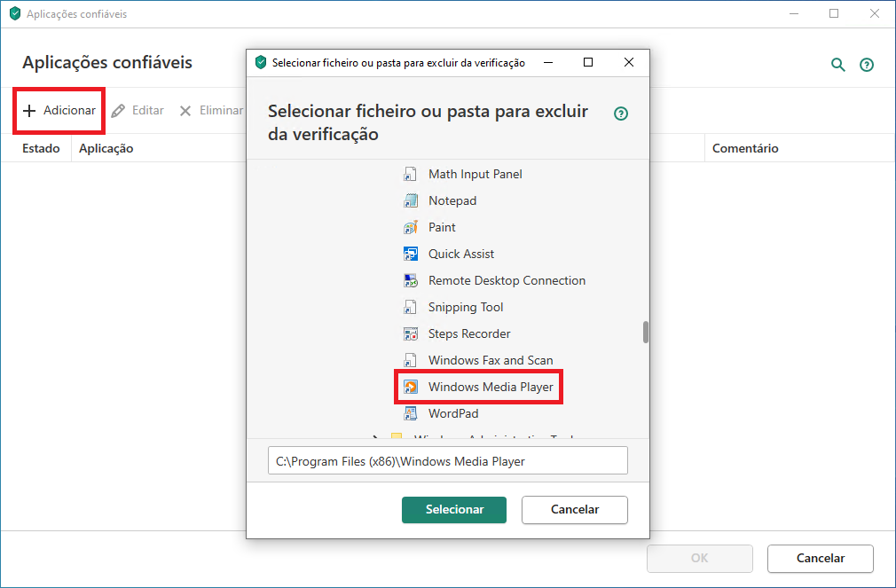Pick the Remote Desktop Connection icon
896x588 pixels.
point(410,280)
